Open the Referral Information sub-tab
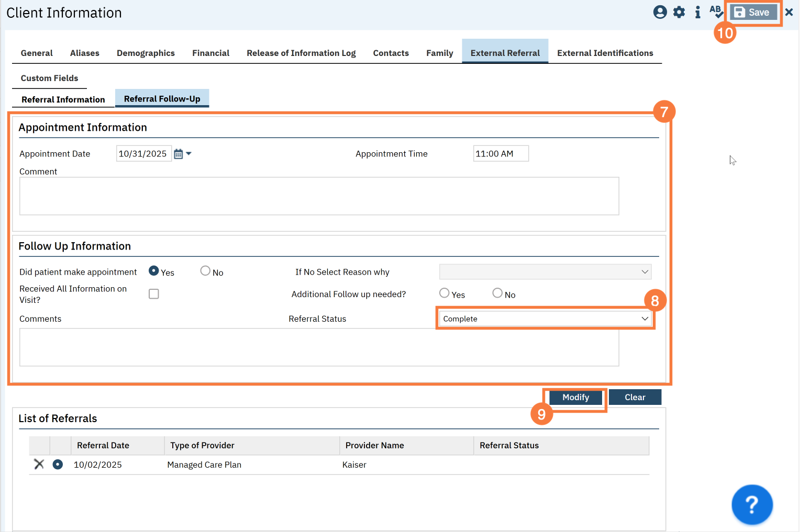Viewport: 800px width, 532px height. (x=63, y=99)
